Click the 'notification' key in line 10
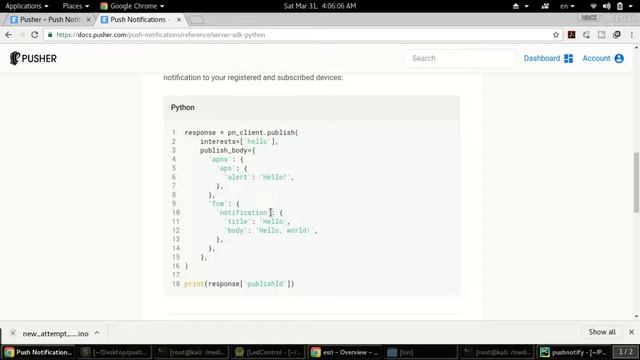640x360 pixels. click(x=243, y=213)
